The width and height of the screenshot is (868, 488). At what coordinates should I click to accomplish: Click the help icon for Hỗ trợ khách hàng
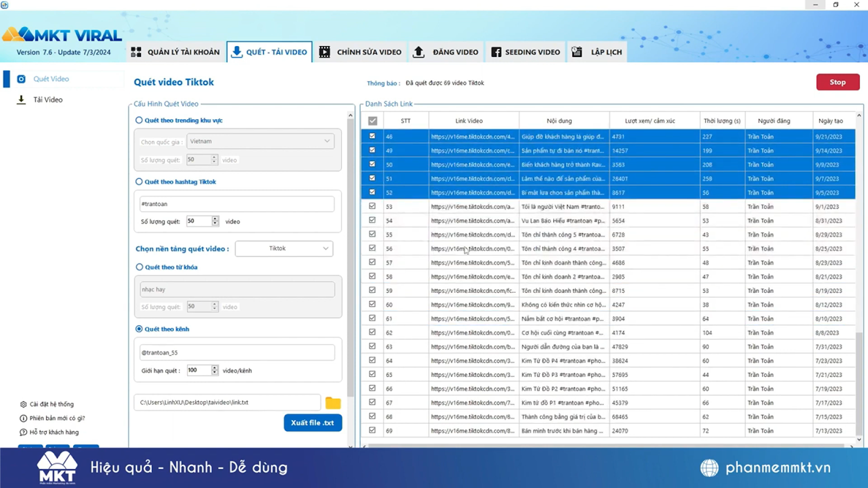23,433
